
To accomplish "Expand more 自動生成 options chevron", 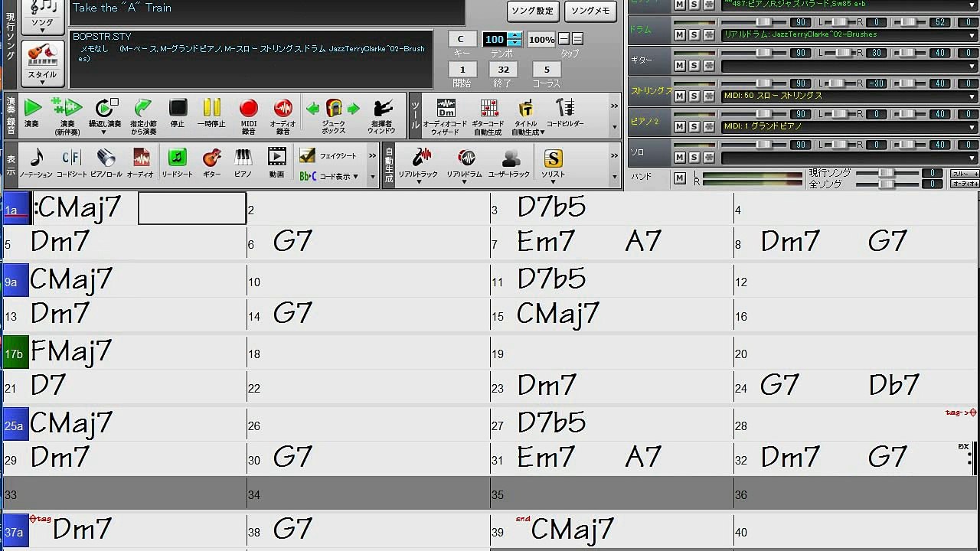I will pos(614,156).
